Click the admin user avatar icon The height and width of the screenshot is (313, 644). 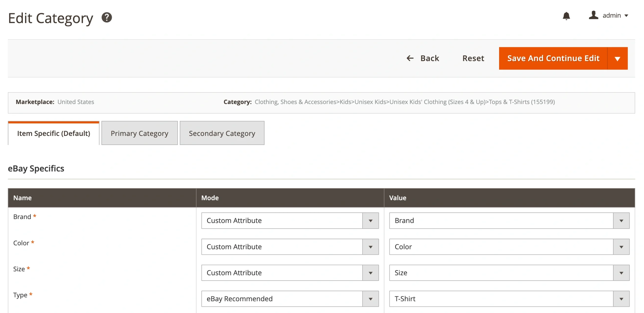pyautogui.click(x=593, y=15)
